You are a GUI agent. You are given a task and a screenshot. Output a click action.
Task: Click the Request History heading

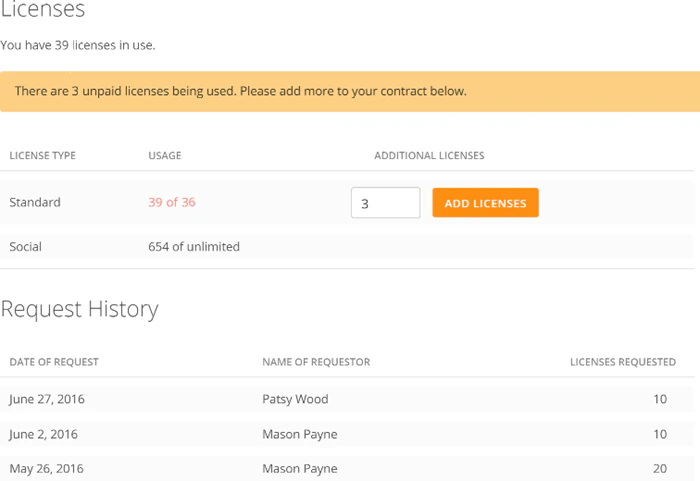79,309
